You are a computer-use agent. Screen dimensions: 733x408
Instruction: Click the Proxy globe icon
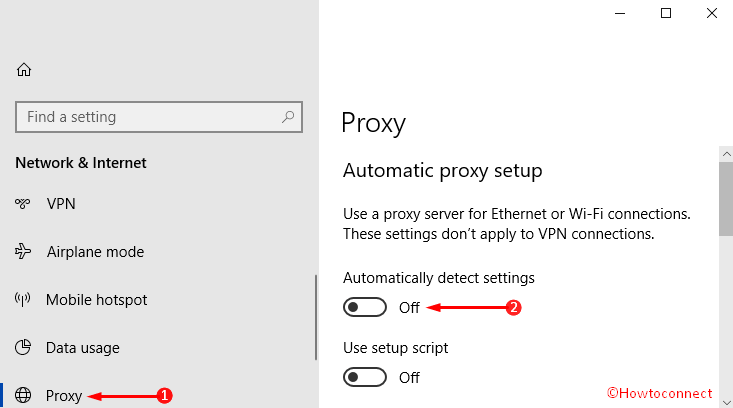click(x=22, y=395)
